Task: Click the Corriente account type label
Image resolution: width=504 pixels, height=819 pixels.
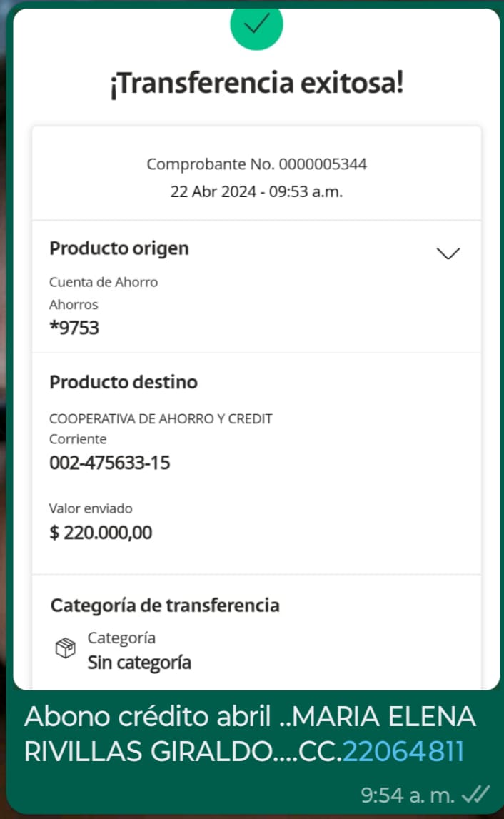Action: pyautogui.click(x=78, y=439)
